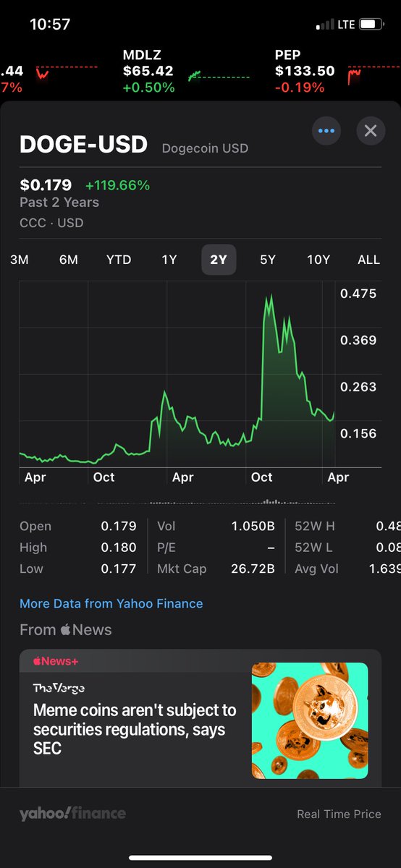Tap the home indicator bar
The width and height of the screenshot is (401, 868).
(x=200, y=858)
